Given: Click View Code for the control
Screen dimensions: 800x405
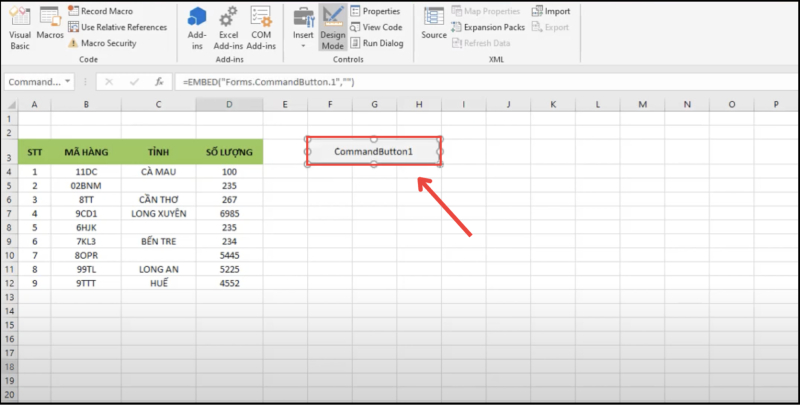Looking at the screenshot, I should (x=376, y=27).
